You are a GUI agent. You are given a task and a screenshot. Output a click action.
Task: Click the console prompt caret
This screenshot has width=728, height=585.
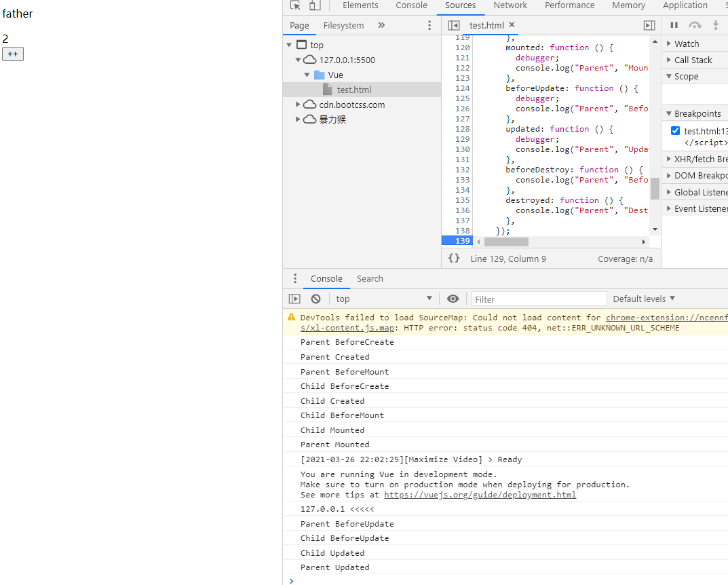(x=292, y=580)
